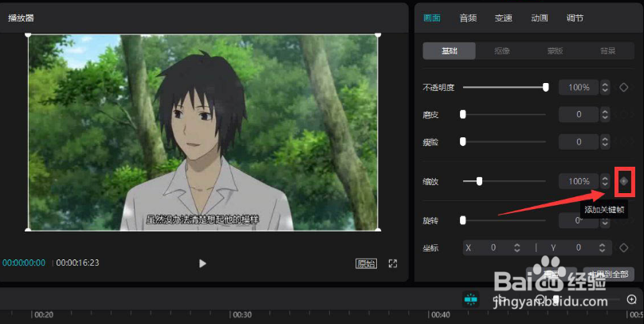
Task: Select the 抠像 sub-tab
Action: point(502,51)
